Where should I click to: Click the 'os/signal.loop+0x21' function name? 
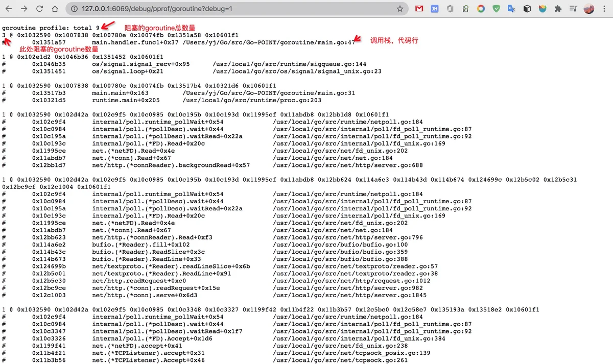point(128,71)
